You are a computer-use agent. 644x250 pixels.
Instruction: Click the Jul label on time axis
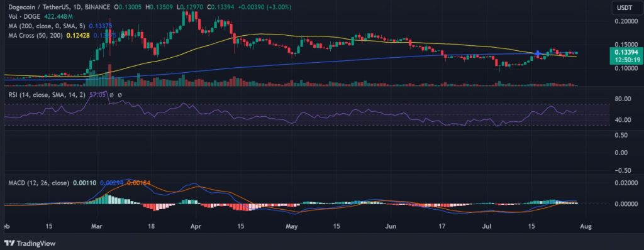pos(487,226)
